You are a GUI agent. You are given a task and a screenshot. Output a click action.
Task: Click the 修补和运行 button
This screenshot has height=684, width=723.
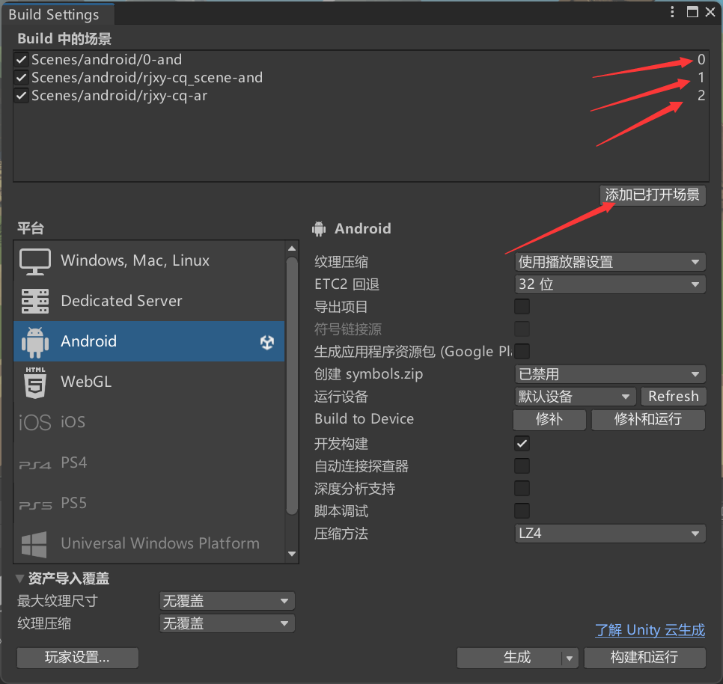click(648, 419)
